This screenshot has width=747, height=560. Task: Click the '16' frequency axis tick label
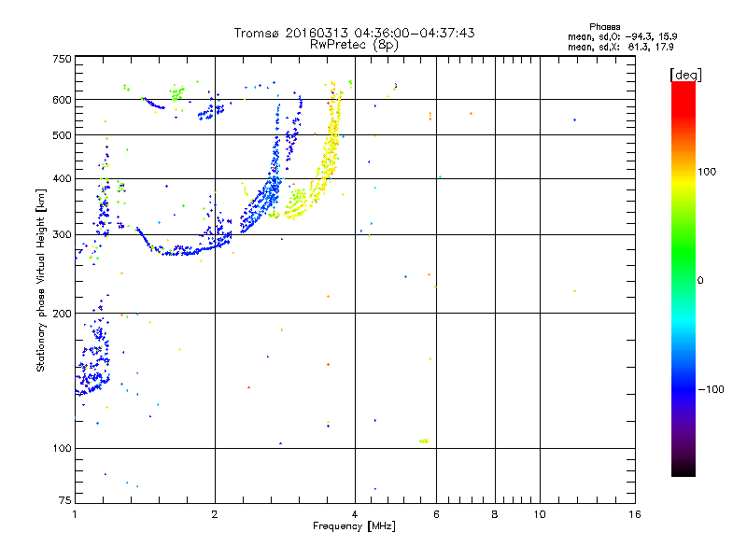[x=635, y=515]
